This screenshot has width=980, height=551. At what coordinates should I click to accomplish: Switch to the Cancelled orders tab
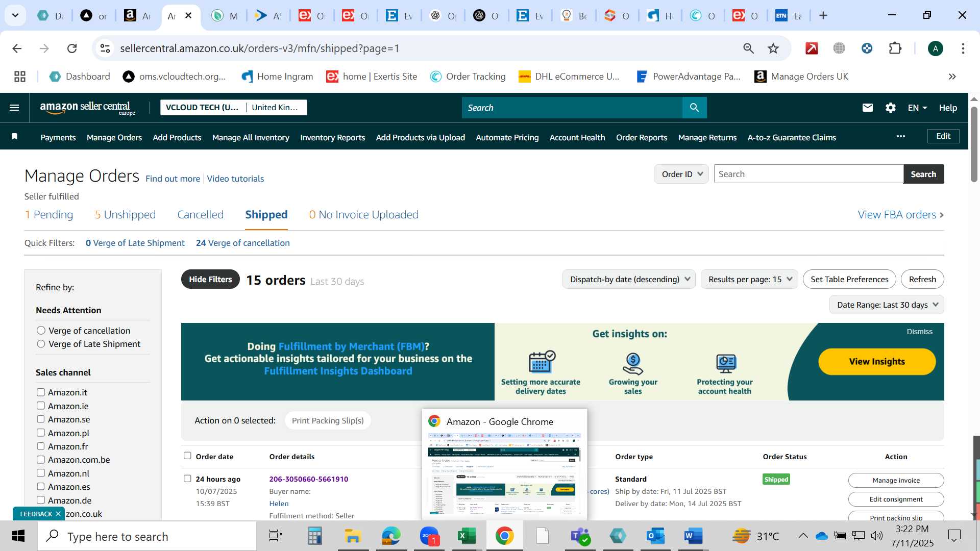click(x=201, y=215)
